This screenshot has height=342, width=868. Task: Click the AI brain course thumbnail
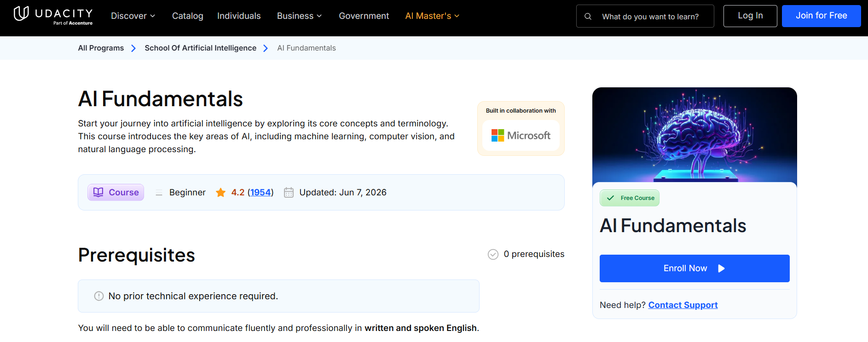tap(694, 135)
